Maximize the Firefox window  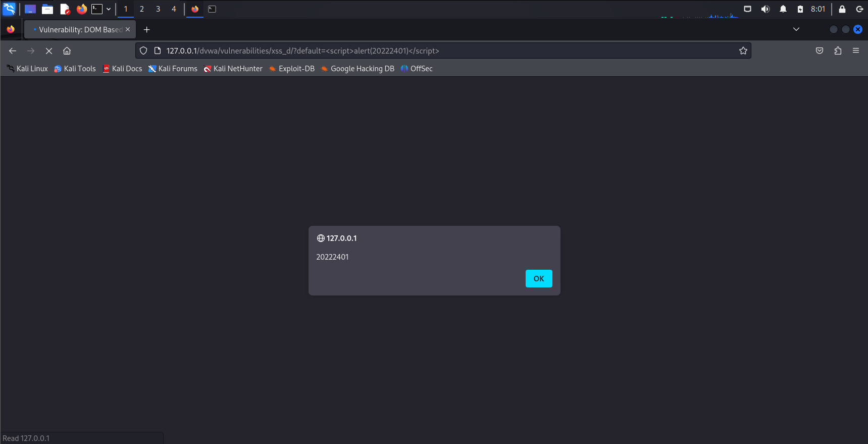[846, 29]
